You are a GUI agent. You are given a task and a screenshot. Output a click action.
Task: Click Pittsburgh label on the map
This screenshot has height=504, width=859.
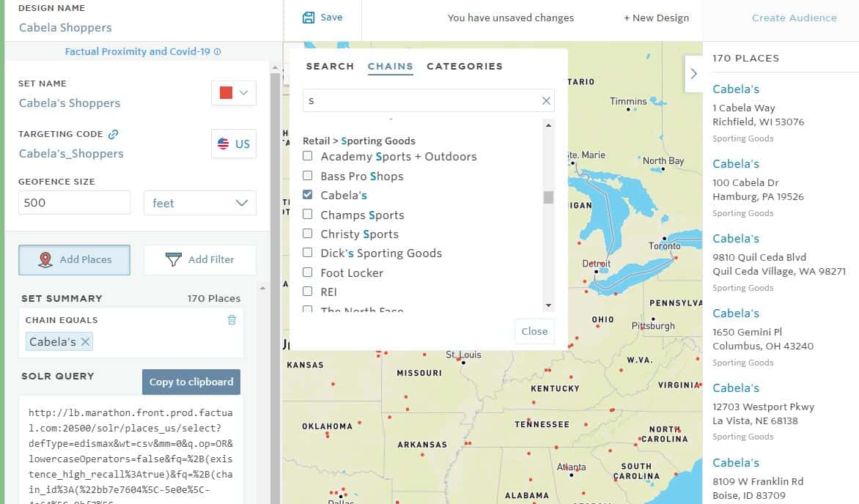pyautogui.click(x=653, y=325)
